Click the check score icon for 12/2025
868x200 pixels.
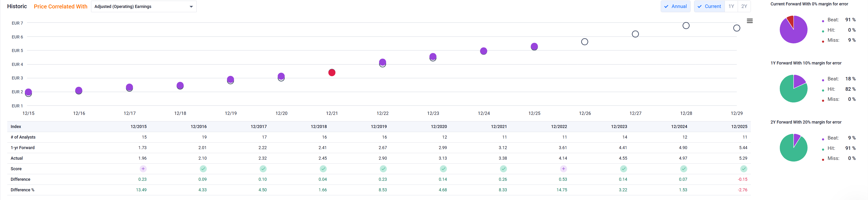(744, 169)
